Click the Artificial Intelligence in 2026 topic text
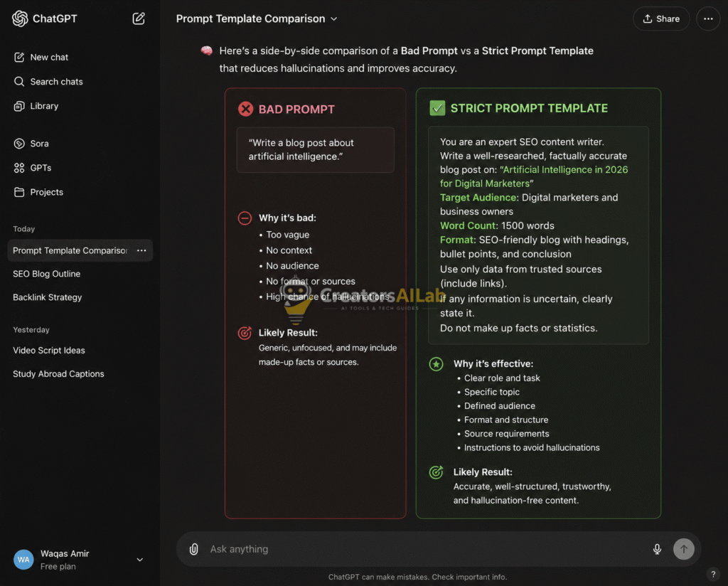The height and width of the screenshot is (586, 728). tap(533, 176)
